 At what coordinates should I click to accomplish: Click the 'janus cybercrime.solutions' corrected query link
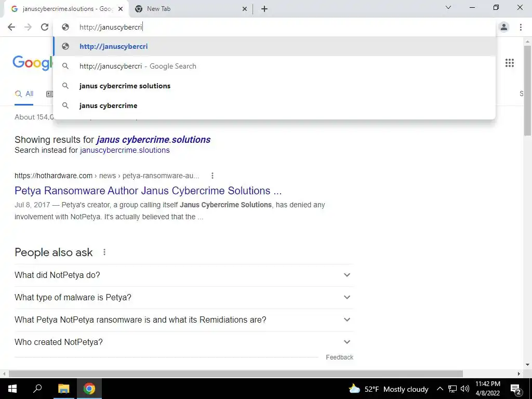coord(153,139)
